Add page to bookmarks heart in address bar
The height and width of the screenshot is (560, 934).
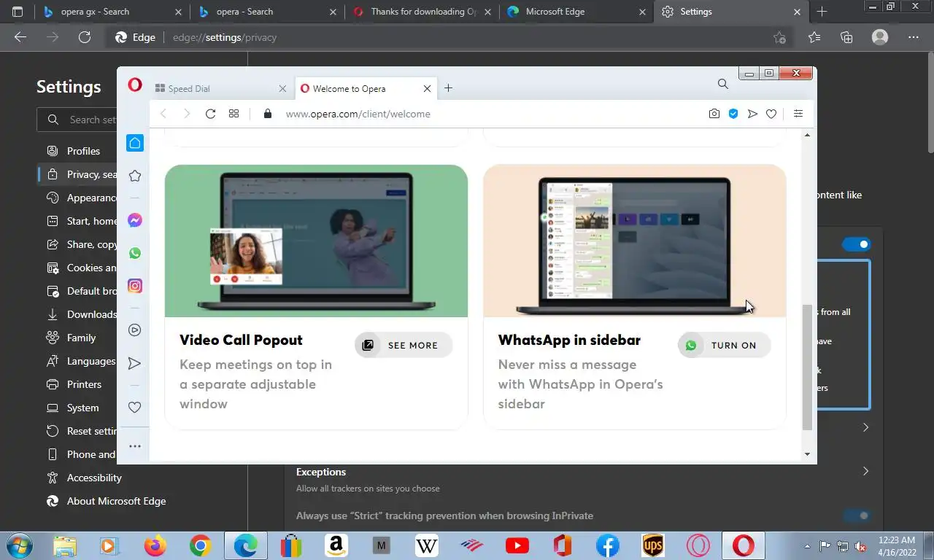coord(771,114)
